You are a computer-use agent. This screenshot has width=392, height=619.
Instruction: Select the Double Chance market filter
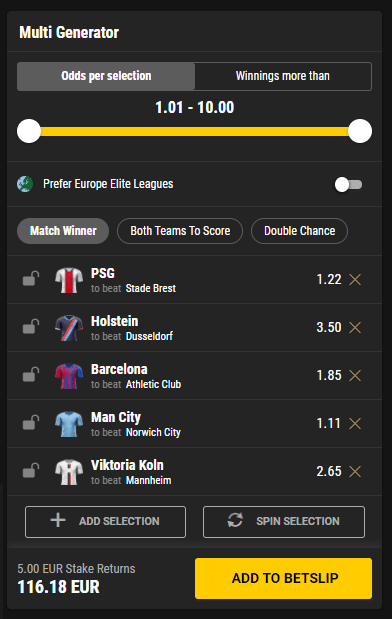[x=300, y=231]
